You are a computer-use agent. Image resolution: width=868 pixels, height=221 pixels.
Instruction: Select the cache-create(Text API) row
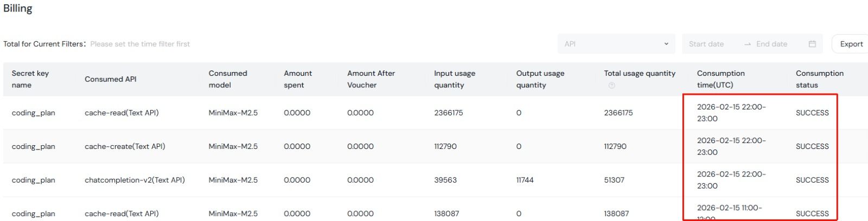(125, 146)
